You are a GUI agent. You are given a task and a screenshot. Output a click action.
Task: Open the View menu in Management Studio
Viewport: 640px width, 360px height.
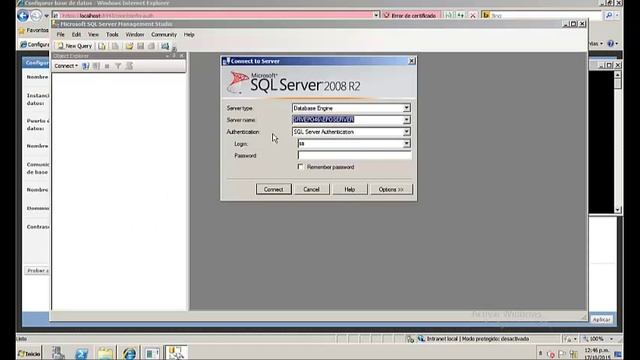[x=93, y=35]
